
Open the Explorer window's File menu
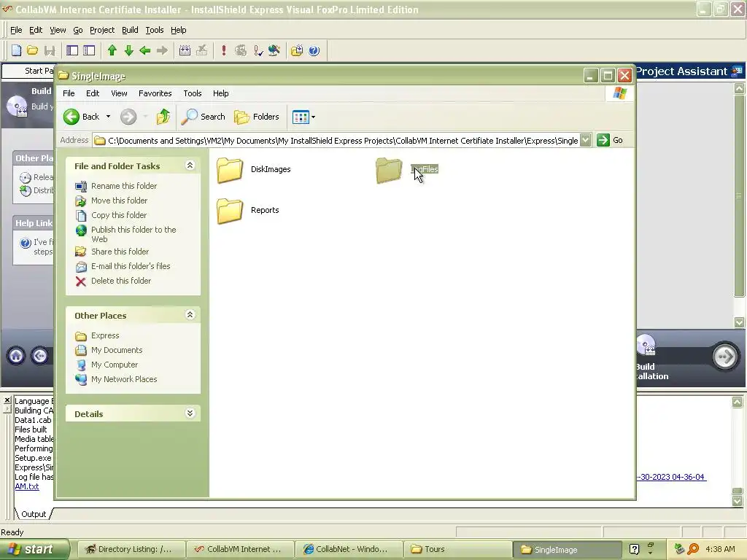69,93
